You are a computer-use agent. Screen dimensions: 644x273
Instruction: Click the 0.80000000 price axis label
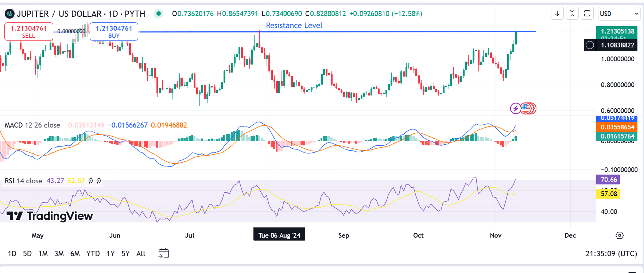click(617, 85)
